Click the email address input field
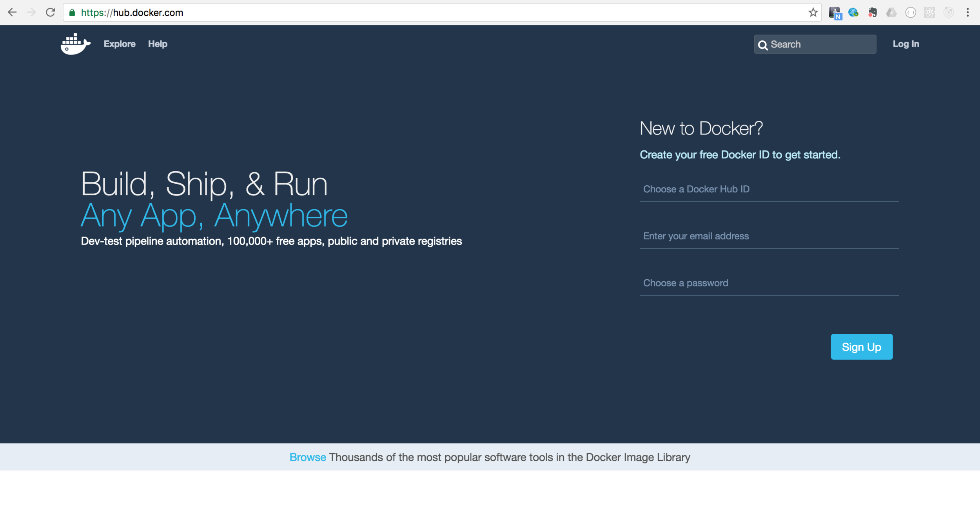This screenshot has width=980, height=512. tap(769, 236)
